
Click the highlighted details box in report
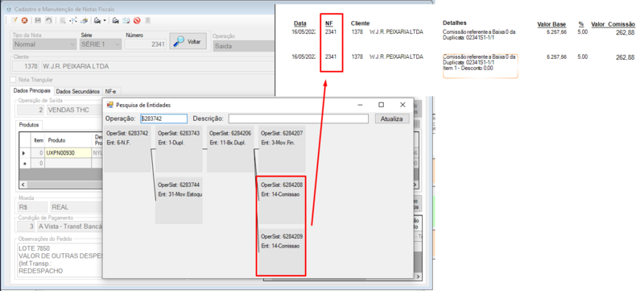pos(480,66)
